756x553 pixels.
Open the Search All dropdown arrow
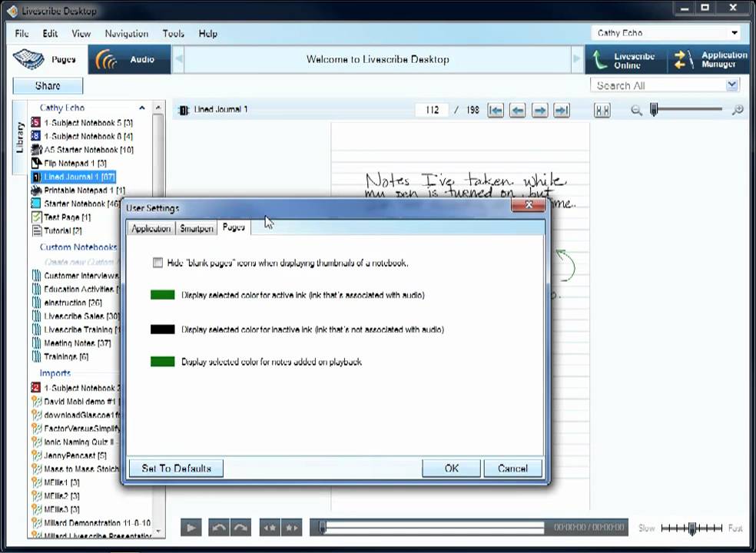coord(732,85)
